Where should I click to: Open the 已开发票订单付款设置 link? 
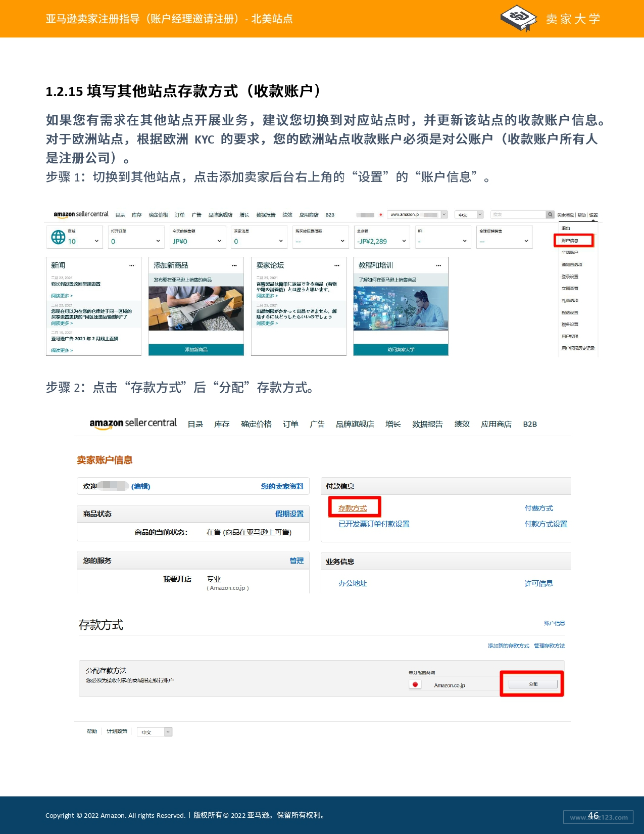(x=374, y=524)
